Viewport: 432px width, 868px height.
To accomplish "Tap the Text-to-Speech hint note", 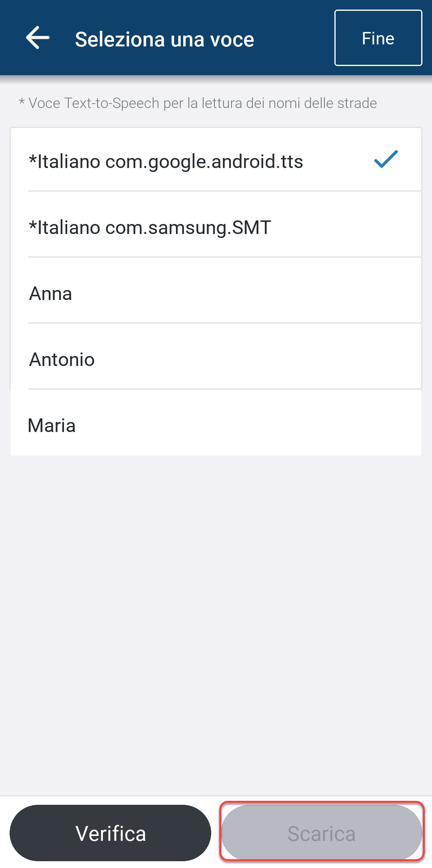I will 198,103.
